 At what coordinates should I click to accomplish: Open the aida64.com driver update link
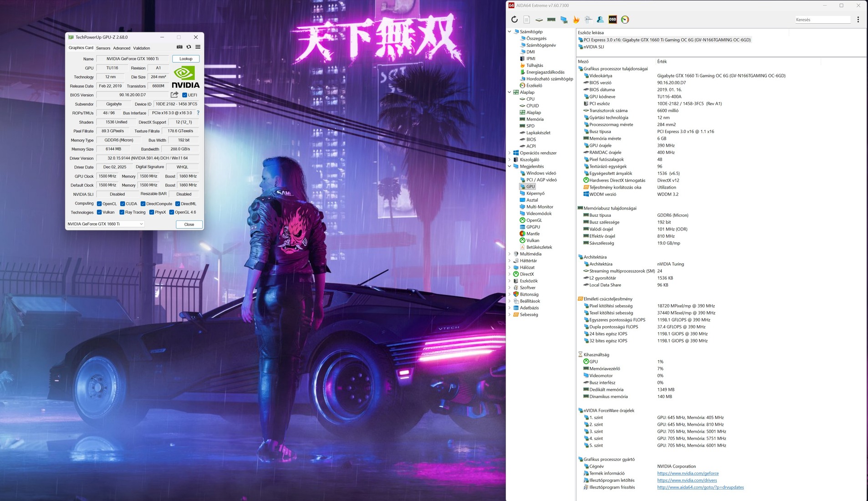700,487
